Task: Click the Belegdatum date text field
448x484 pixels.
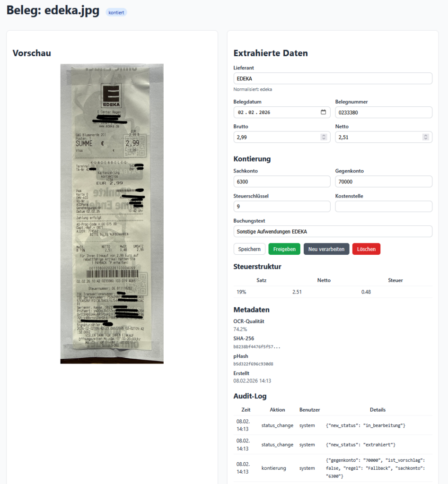Action: pyautogui.click(x=274, y=112)
